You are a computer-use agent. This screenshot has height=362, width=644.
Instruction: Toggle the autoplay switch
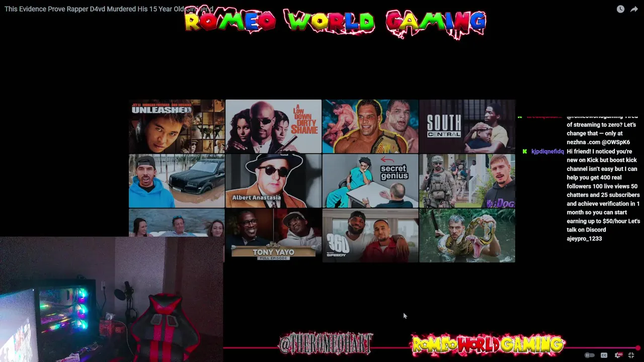[589, 355]
